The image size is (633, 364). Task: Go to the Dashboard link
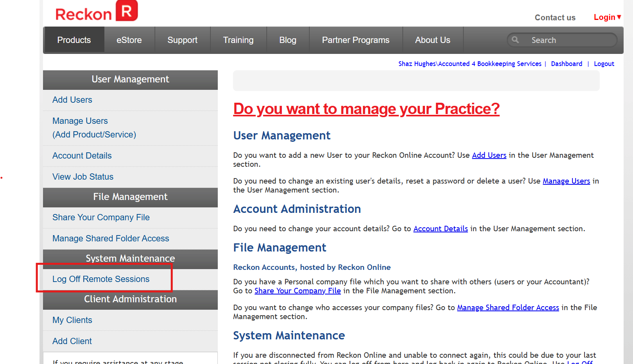(x=566, y=64)
